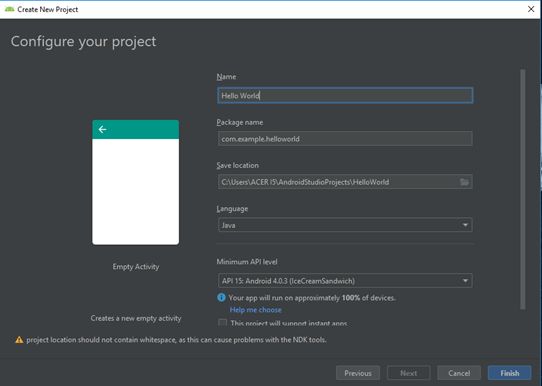Click the disabled Next button

409,373
